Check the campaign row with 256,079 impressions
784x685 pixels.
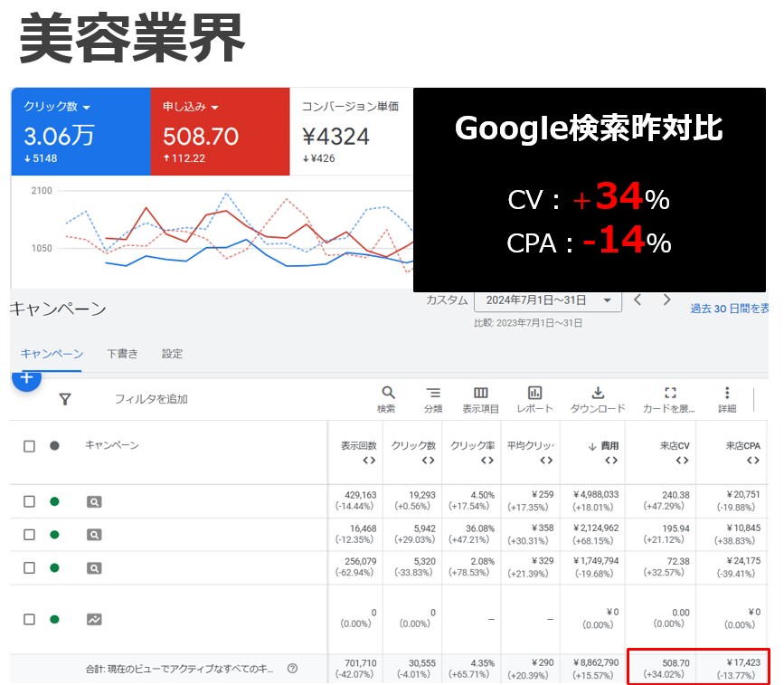30,568
